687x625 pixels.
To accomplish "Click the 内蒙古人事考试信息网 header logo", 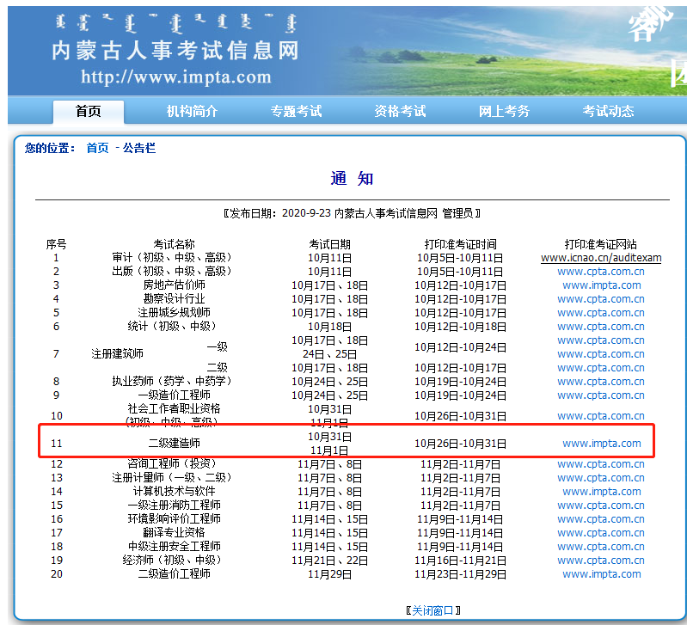I will [175, 50].
